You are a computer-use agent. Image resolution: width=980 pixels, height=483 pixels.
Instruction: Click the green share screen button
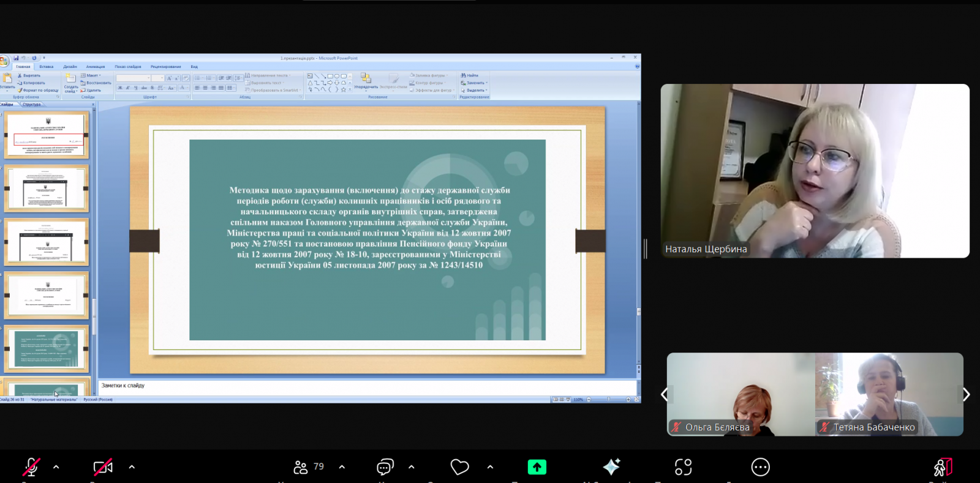point(537,467)
